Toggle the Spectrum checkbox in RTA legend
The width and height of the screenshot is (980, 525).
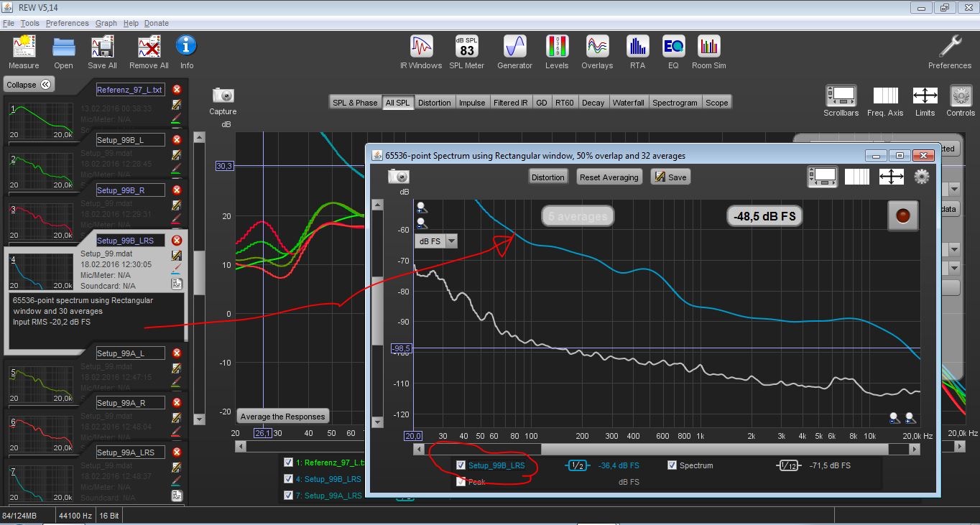coord(672,465)
